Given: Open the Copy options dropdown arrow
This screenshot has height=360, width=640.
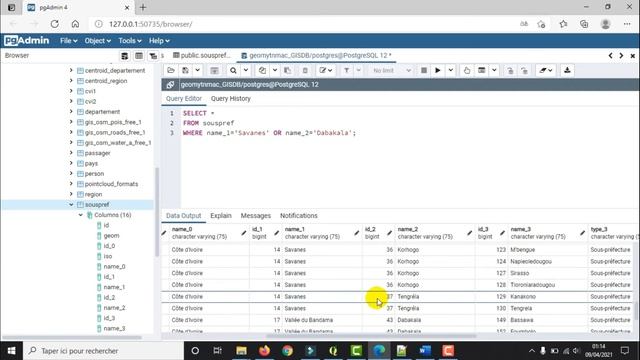Looking at the screenshot, I should 275,71.
